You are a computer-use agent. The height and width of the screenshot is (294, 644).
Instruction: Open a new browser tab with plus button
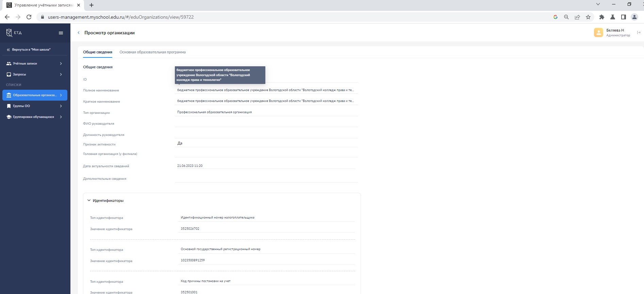pyautogui.click(x=92, y=5)
